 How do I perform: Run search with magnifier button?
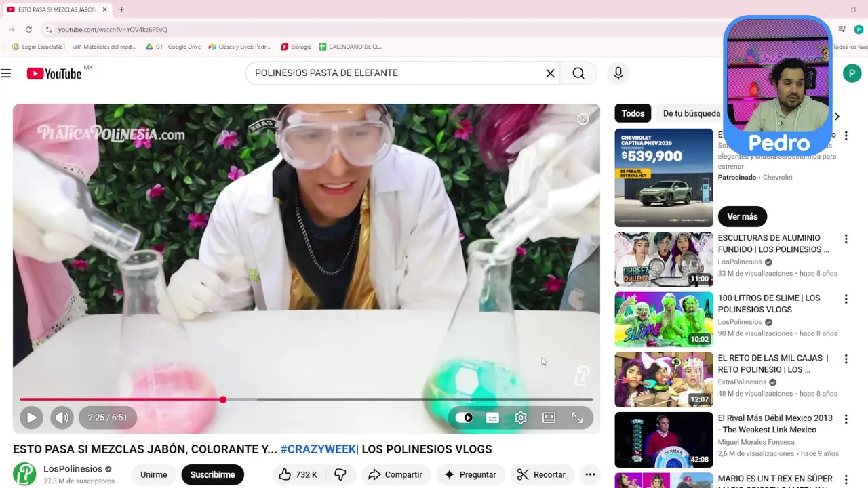coord(578,73)
